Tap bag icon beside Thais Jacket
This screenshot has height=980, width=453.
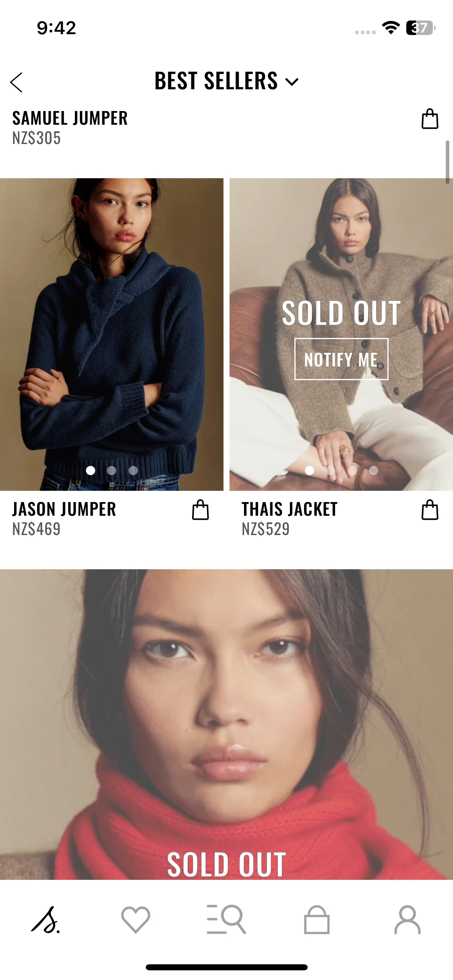430,510
